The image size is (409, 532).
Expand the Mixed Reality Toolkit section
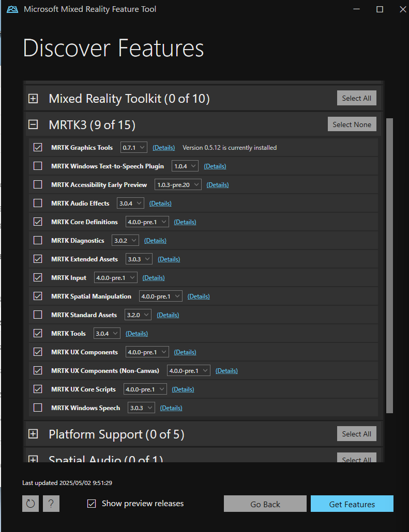click(33, 98)
